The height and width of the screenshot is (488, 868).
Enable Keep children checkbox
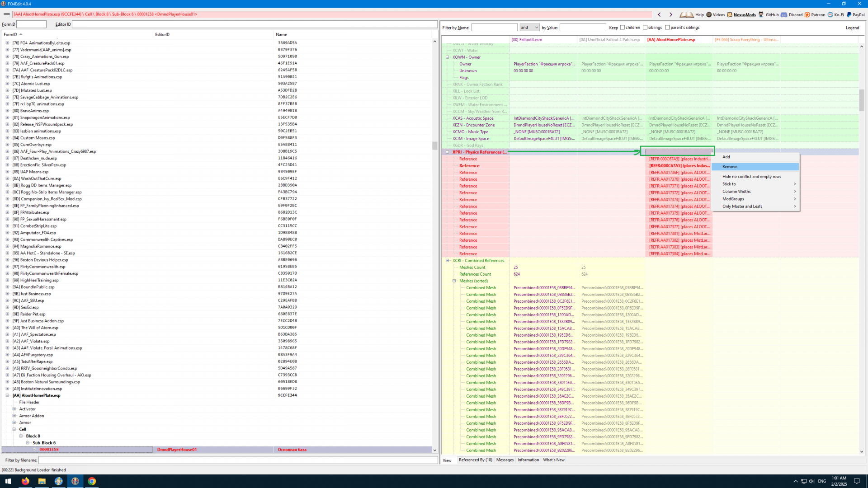pyautogui.click(x=623, y=28)
